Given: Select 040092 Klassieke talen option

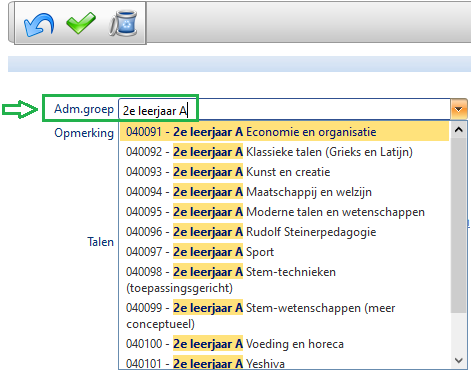Looking at the screenshot, I should (x=284, y=152).
